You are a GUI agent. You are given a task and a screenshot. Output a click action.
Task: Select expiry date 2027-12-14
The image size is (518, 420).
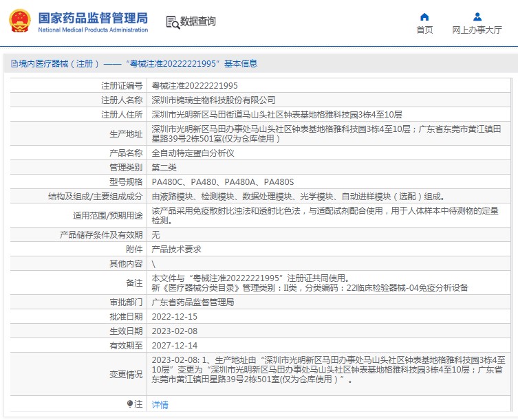[x=175, y=346]
